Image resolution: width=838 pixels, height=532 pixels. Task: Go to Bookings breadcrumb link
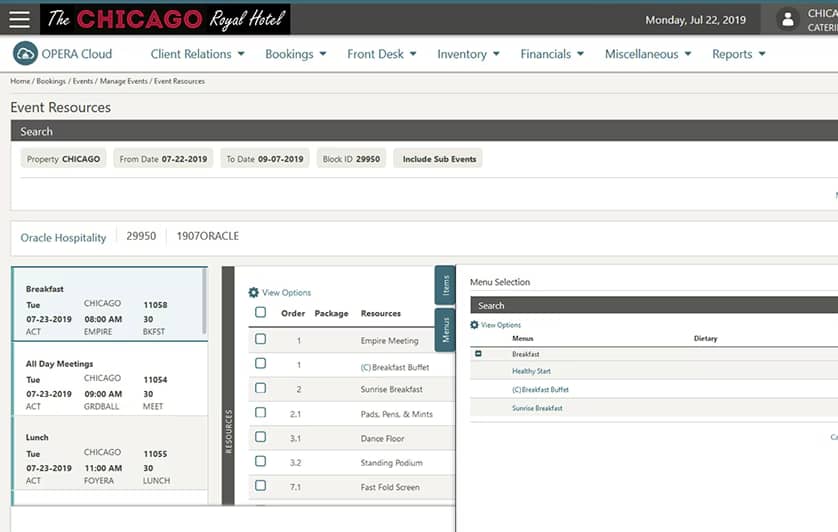tap(51, 81)
